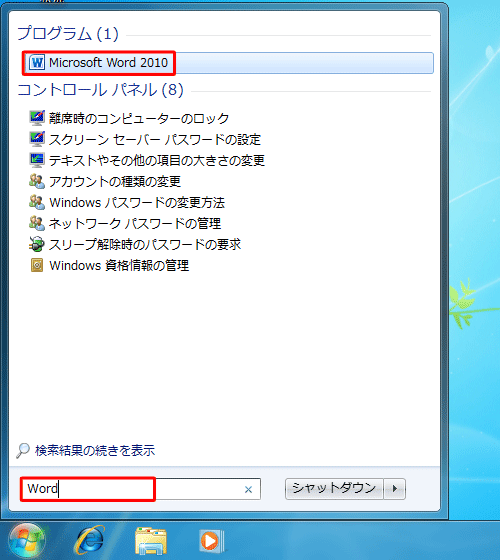
Task: Click the Word icon beside Microsoft Word 2010
Action: coord(36,63)
